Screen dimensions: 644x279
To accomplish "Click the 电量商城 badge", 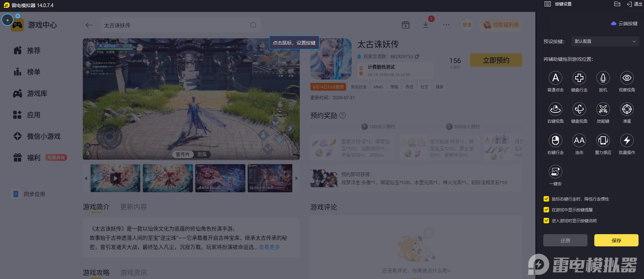I will tap(56, 158).
